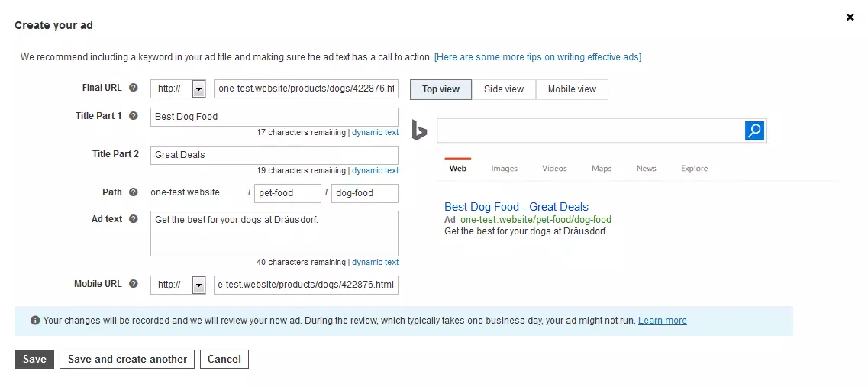Select the Explore tab in preview

click(x=694, y=168)
